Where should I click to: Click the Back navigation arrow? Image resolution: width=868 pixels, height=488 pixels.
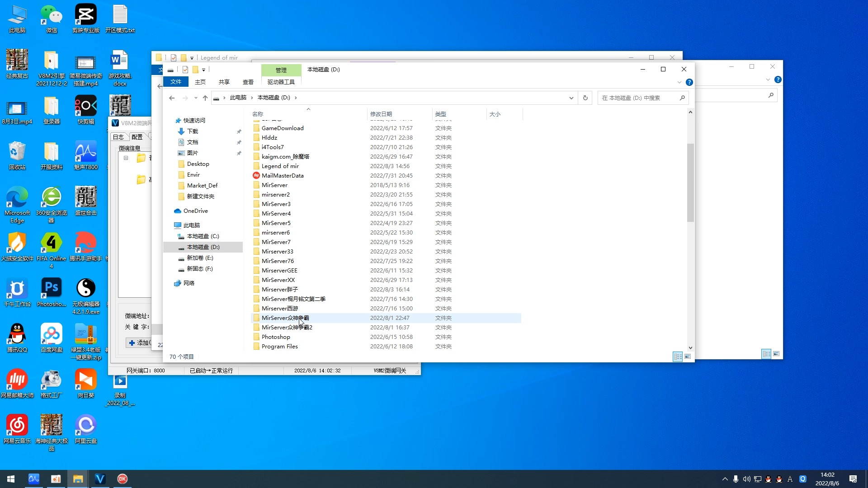172,98
